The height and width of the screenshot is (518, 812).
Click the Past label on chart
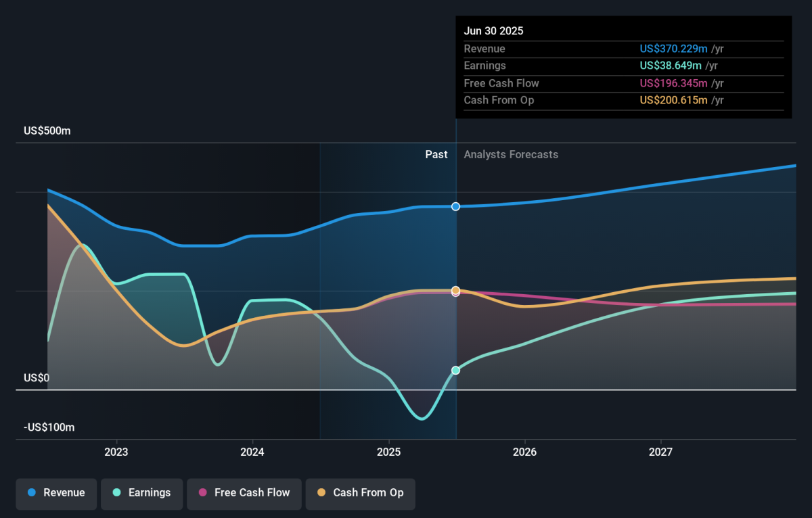point(436,154)
